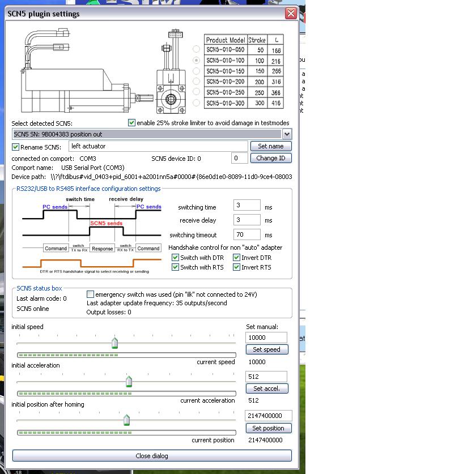The width and height of the screenshot is (476, 474).
Task: Select SCN5-010-100 model radio button
Action: coord(197,60)
